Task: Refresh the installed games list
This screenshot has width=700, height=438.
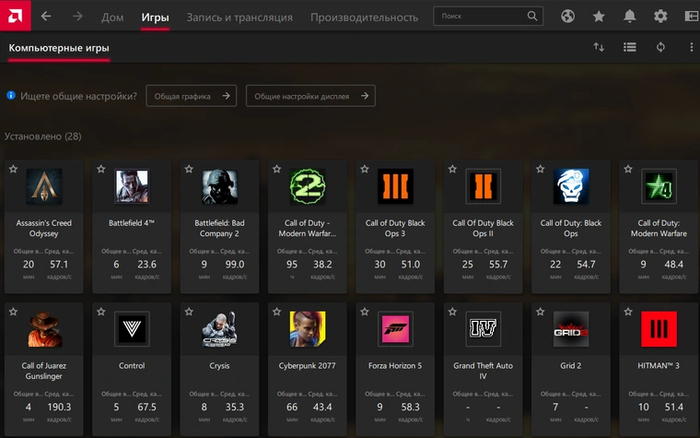Action: click(x=660, y=47)
